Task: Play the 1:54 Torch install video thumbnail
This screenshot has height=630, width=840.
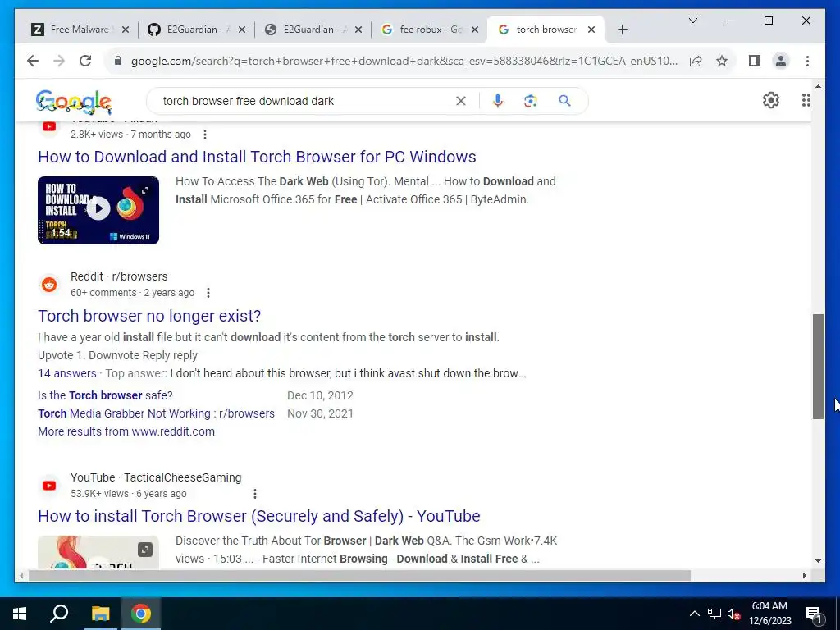Action: pyautogui.click(x=98, y=210)
